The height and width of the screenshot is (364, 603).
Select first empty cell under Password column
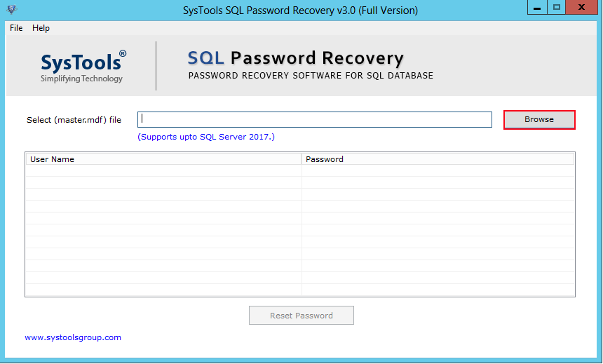438,171
